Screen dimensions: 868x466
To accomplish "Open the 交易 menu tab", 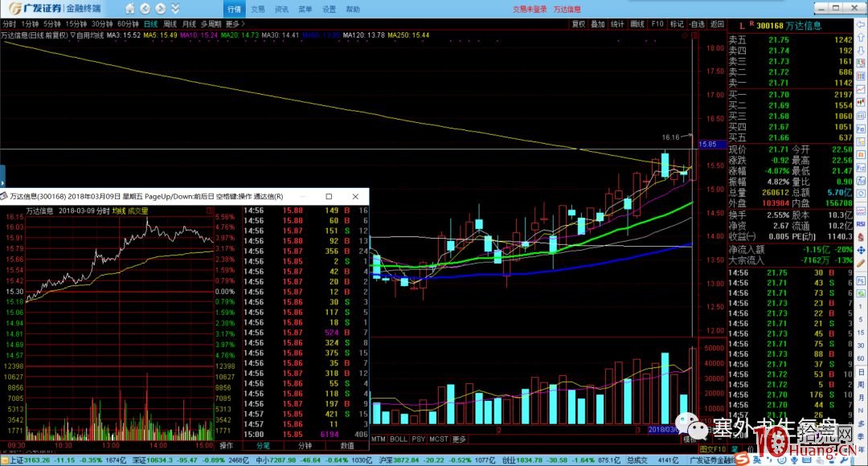I will (x=258, y=10).
